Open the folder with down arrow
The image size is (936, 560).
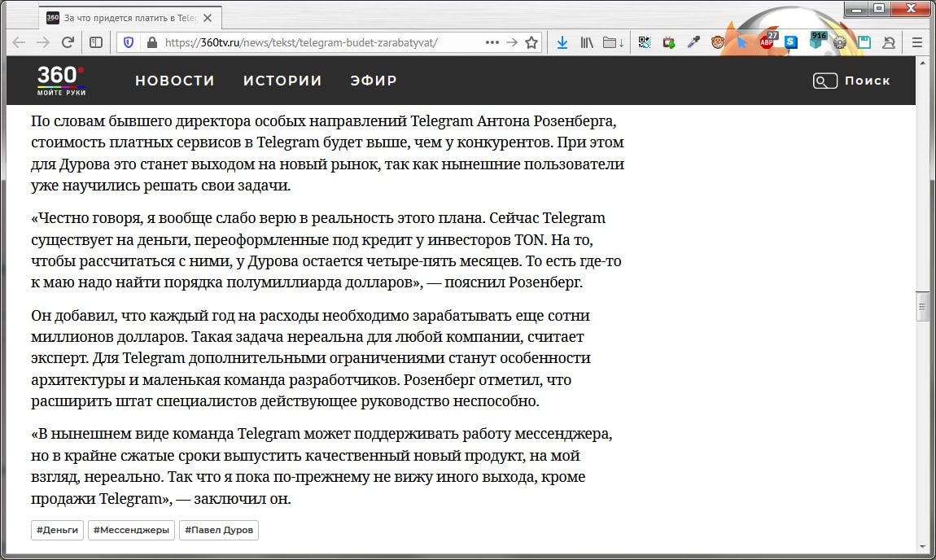[x=613, y=42]
